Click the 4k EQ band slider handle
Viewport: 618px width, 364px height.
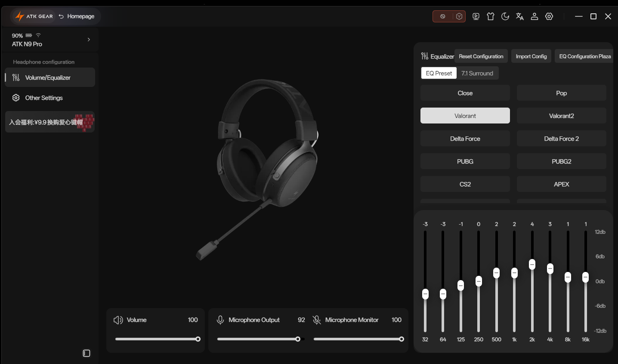click(550, 268)
